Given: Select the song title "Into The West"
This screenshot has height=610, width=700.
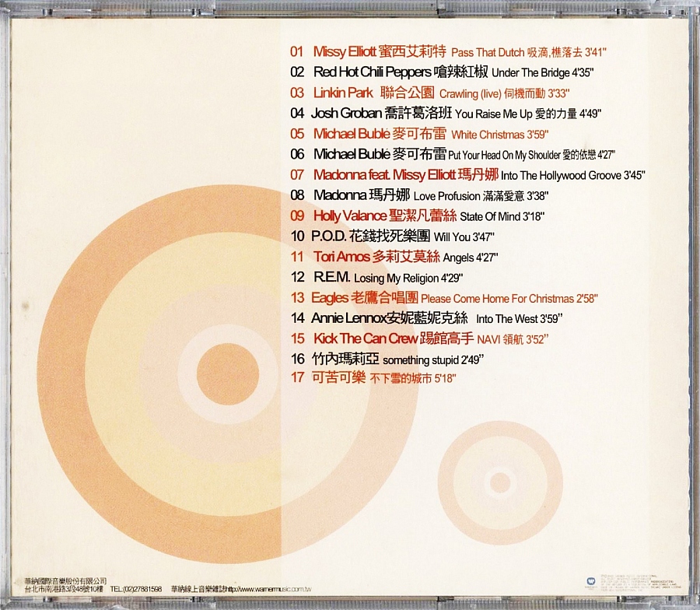Looking at the screenshot, I should point(507,320).
